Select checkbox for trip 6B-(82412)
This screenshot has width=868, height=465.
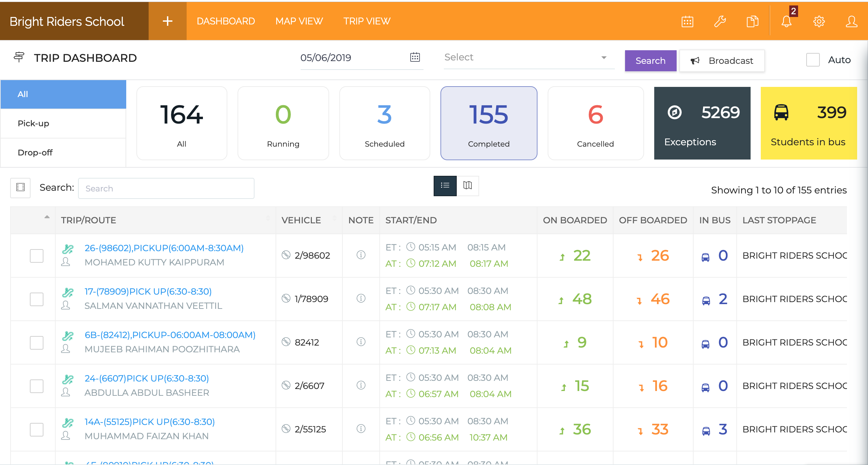(37, 343)
